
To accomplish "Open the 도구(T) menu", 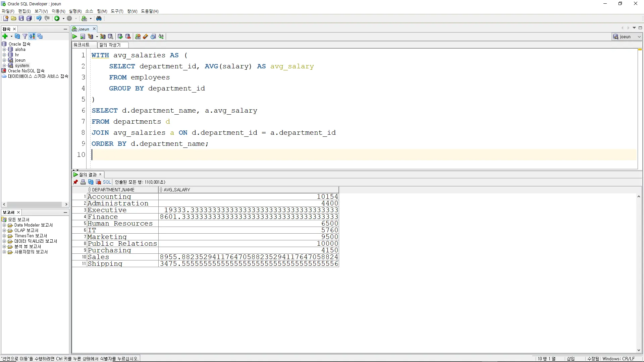I will pyautogui.click(x=117, y=11).
